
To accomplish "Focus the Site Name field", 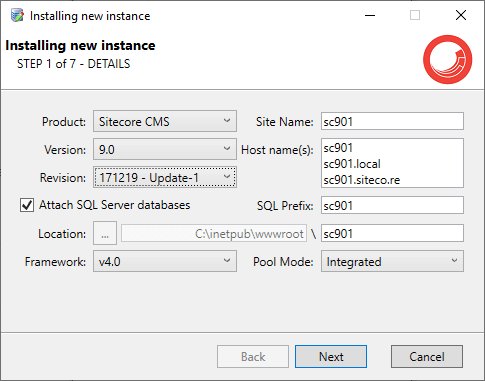I will click(x=392, y=121).
